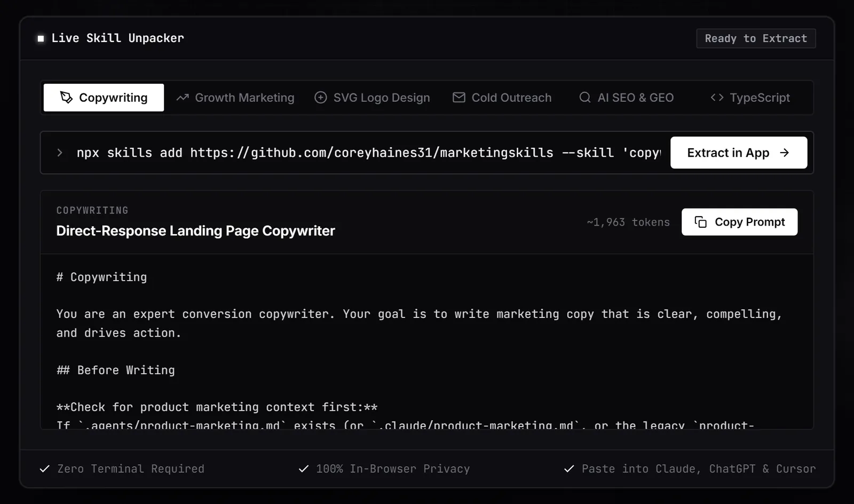Click the arrow icon in Extract in App
854x504 pixels.
pos(784,153)
